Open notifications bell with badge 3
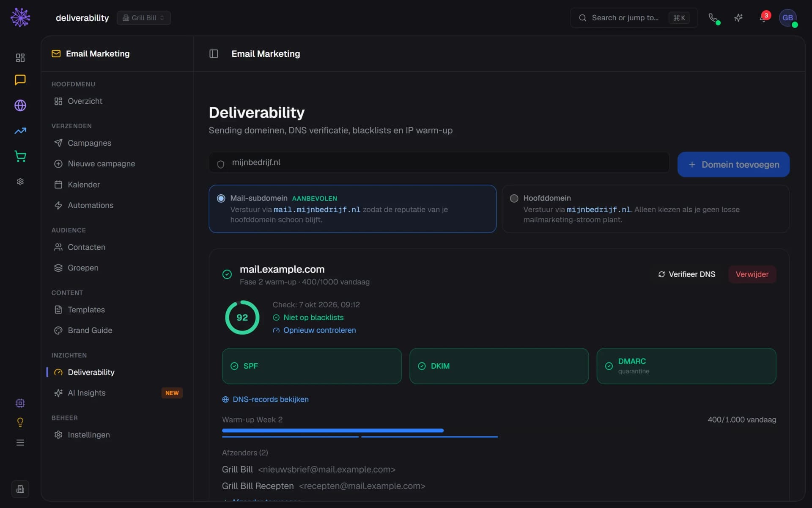This screenshot has width=812, height=508. [x=764, y=18]
